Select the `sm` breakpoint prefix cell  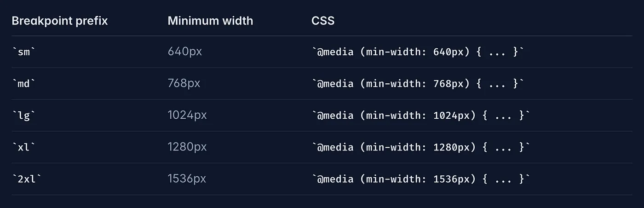(x=23, y=52)
